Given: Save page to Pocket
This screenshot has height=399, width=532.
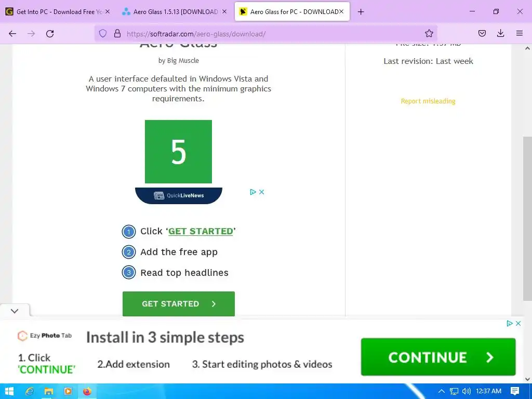Looking at the screenshot, I should pos(482,33).
